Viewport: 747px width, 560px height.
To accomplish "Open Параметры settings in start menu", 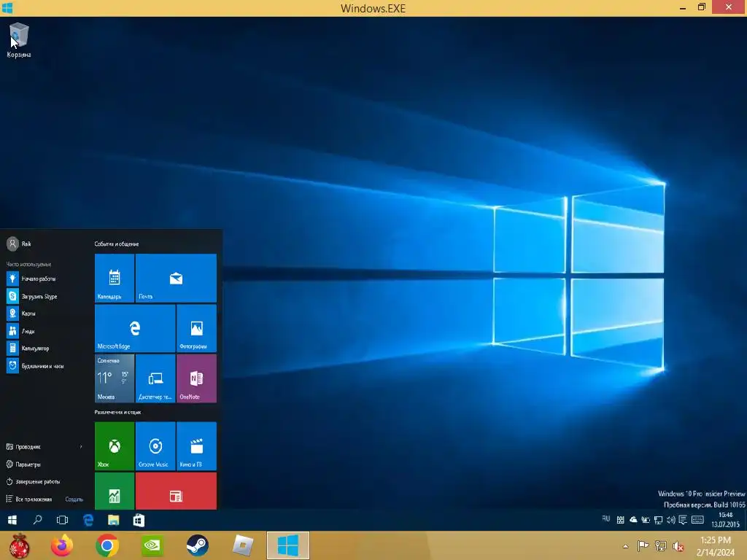I will (x=23, y=464).
